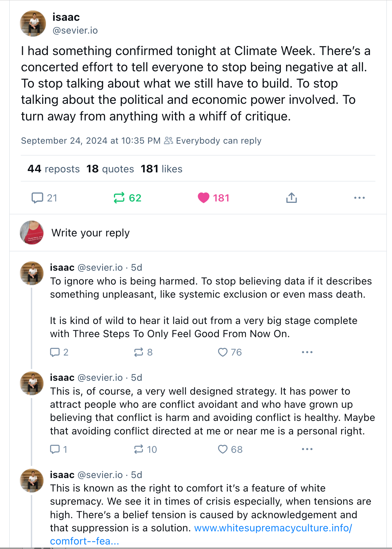Open the whitesupremacyculture.info link

(x=273, y=528)
